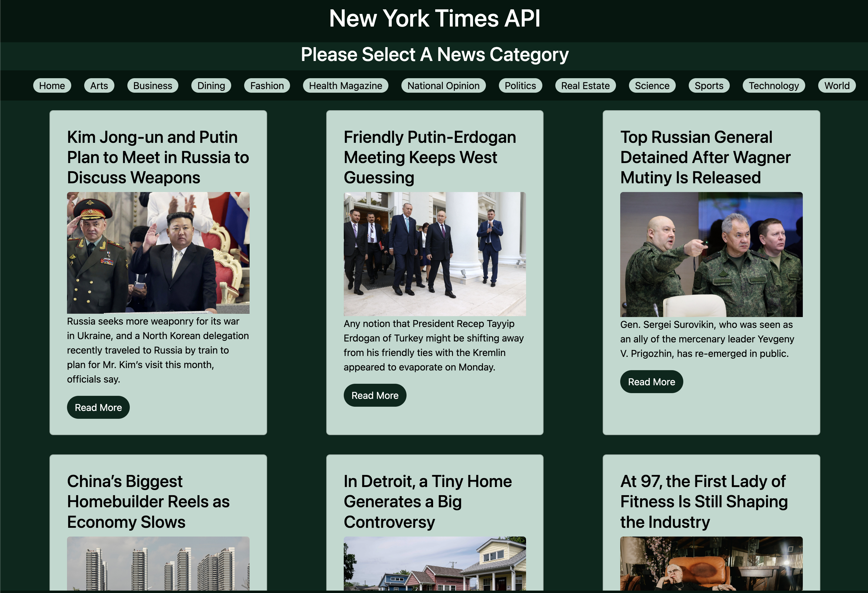Switch to World news category
This screenshot has height=593, width=868.
coord(837,85)
